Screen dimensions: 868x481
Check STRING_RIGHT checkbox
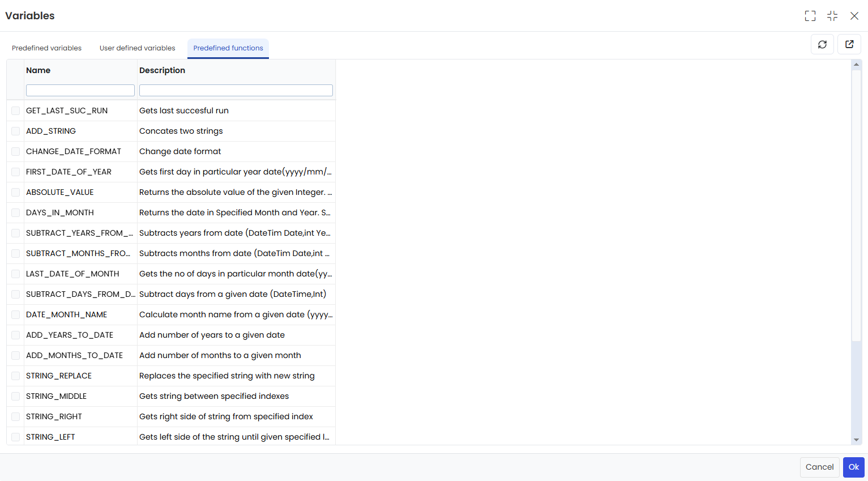point(15,417)
